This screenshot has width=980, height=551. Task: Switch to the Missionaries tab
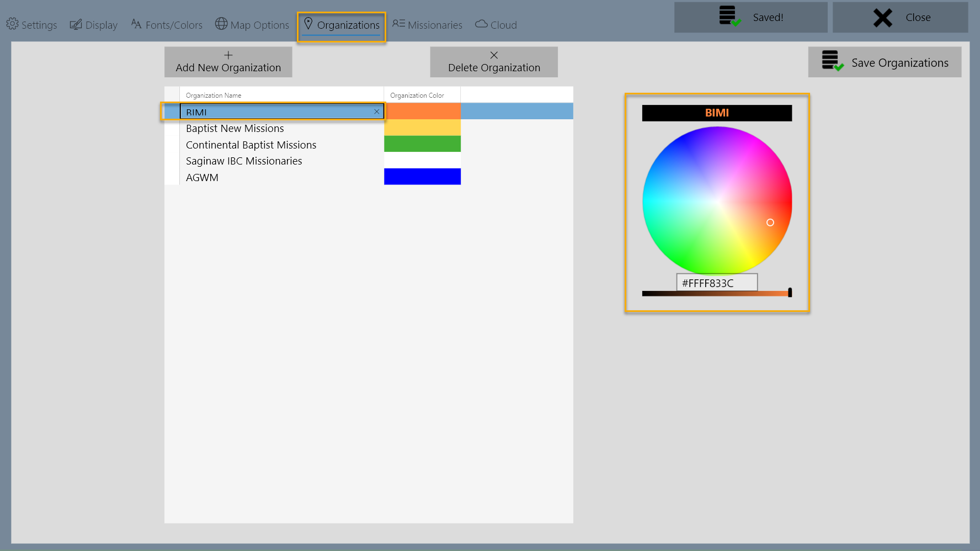pyautogui.click(x=427, y=24)
